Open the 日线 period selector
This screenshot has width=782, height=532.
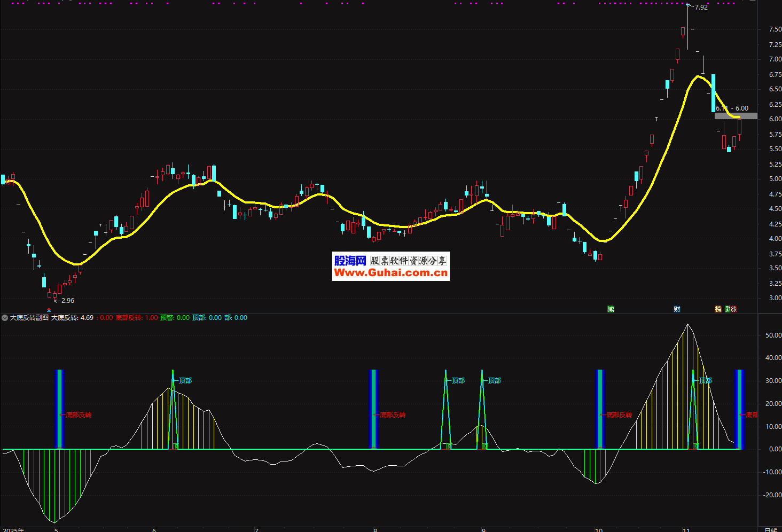coord(770,529)
